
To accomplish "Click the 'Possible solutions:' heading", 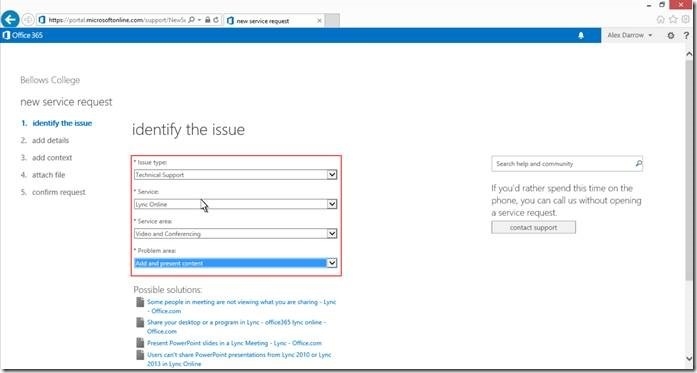I will tap(168, 290).
